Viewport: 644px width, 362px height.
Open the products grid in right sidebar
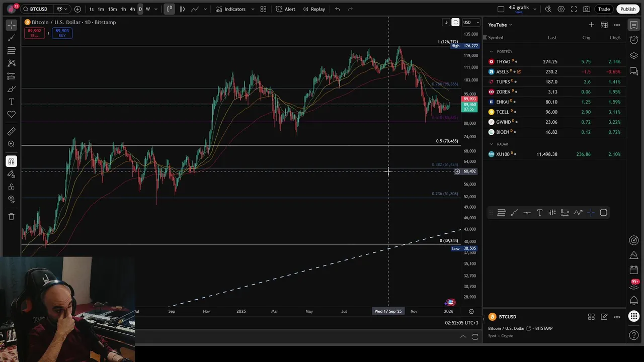pos(634,316)
